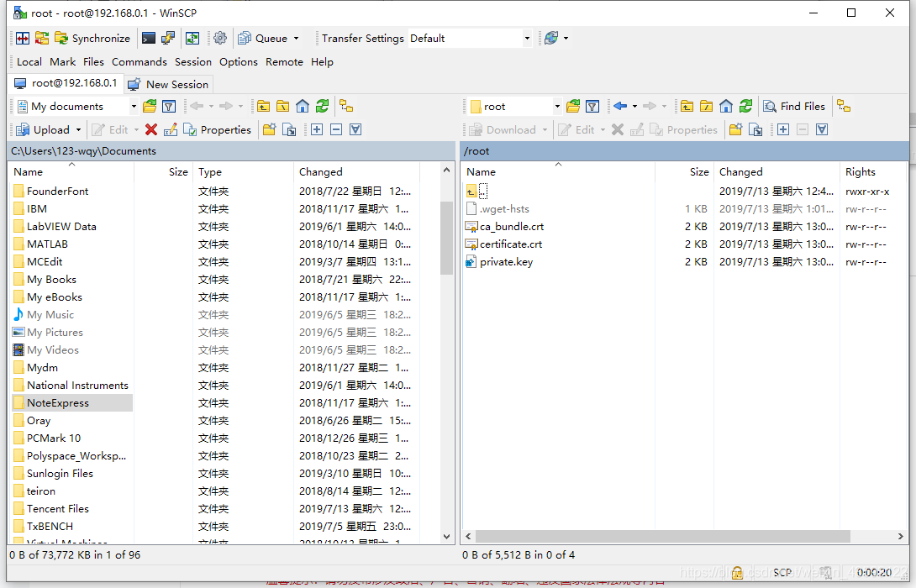The width and height of the screenshot is (916, 588).
Task: Click the globe new session icon
Action: tap(551, 39)
